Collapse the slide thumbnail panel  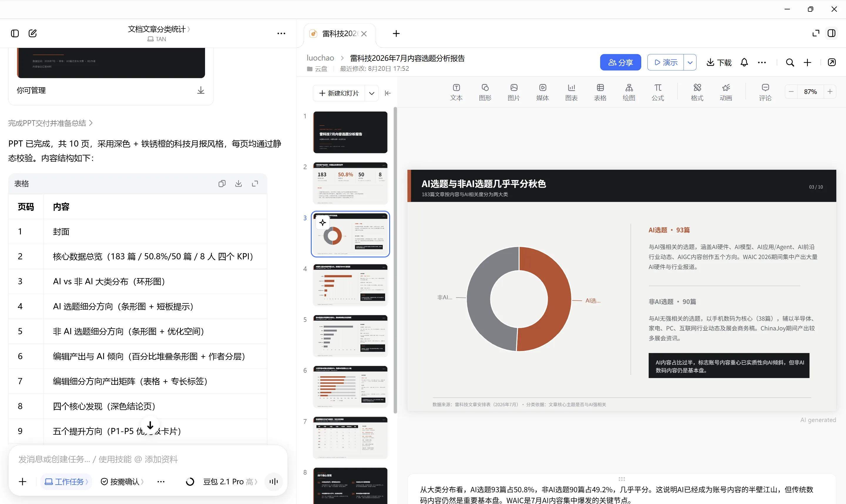387,93
